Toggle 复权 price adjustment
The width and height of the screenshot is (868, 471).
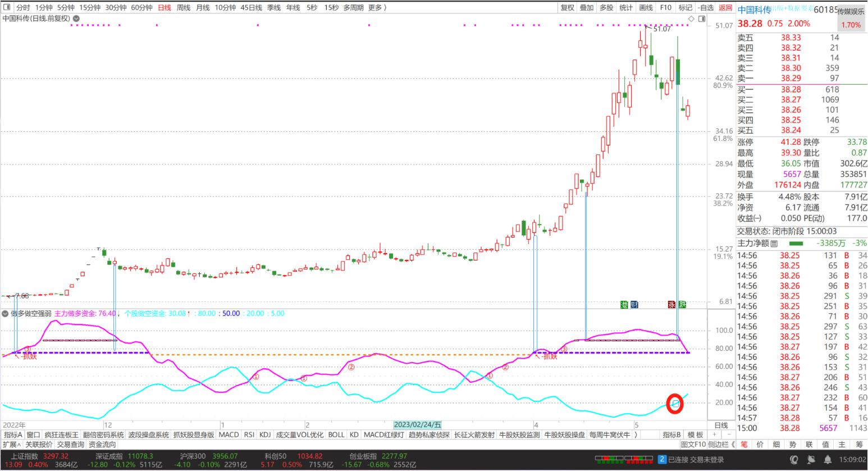[567, 7]
